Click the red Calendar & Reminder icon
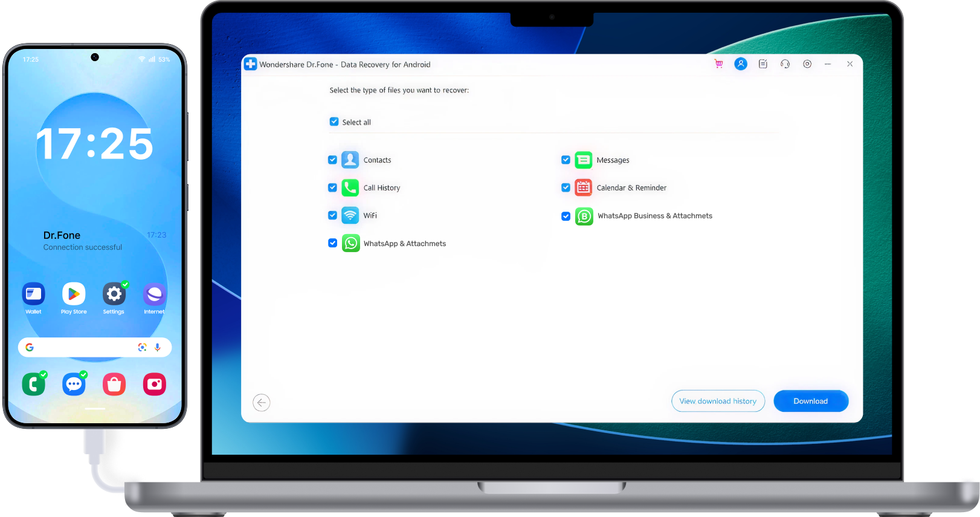The image size is (980, 517). click(583, 187)
